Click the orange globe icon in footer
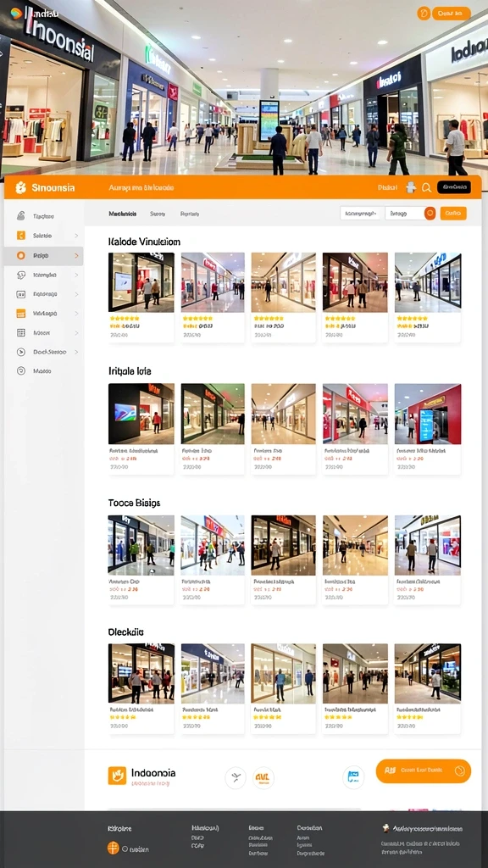The image size is (488, 868). 113,848
